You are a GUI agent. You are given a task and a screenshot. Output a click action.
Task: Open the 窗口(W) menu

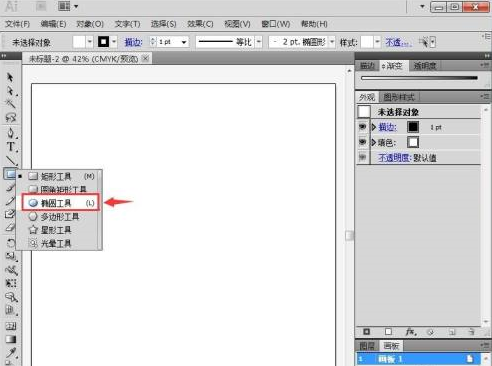click(x=275, y=24)
